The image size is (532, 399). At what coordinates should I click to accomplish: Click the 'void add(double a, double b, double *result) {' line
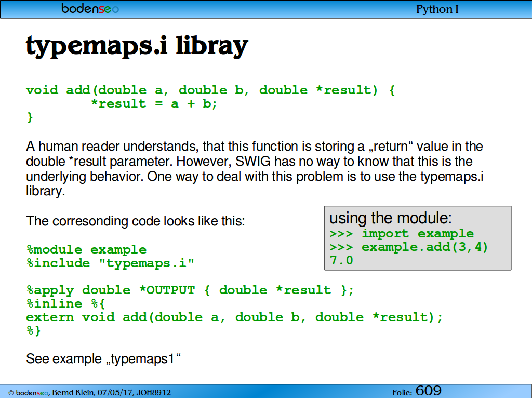point(210,90)
